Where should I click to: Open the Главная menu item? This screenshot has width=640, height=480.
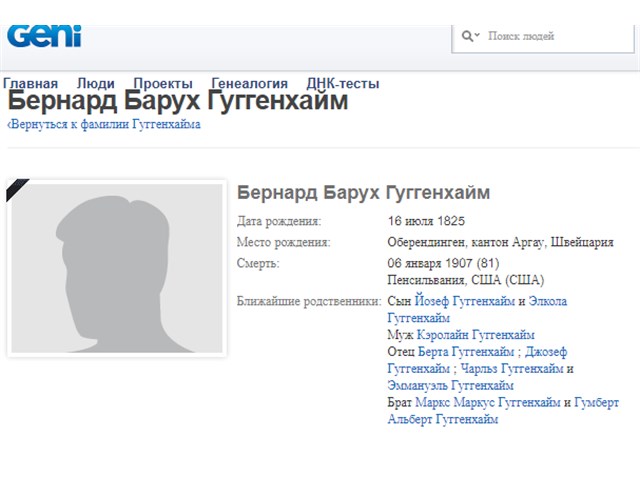click(31, 84)
